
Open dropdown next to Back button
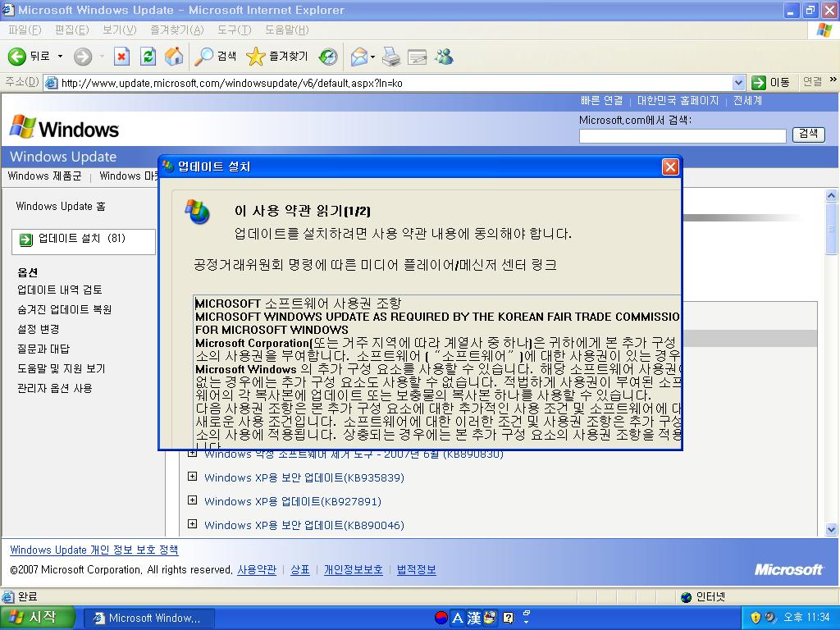tap(60, 57)
